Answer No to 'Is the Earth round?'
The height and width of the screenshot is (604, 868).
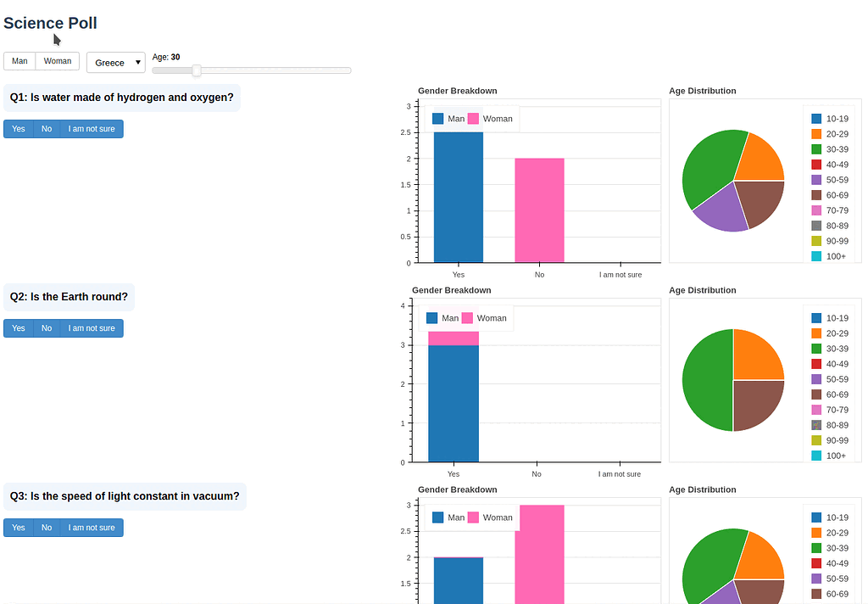(x=46, y=327)
